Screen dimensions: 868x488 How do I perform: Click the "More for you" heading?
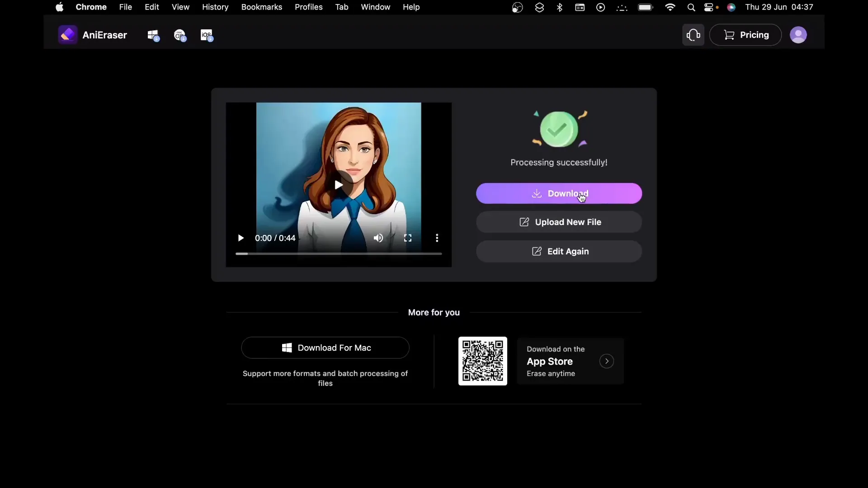click(434, 312)
